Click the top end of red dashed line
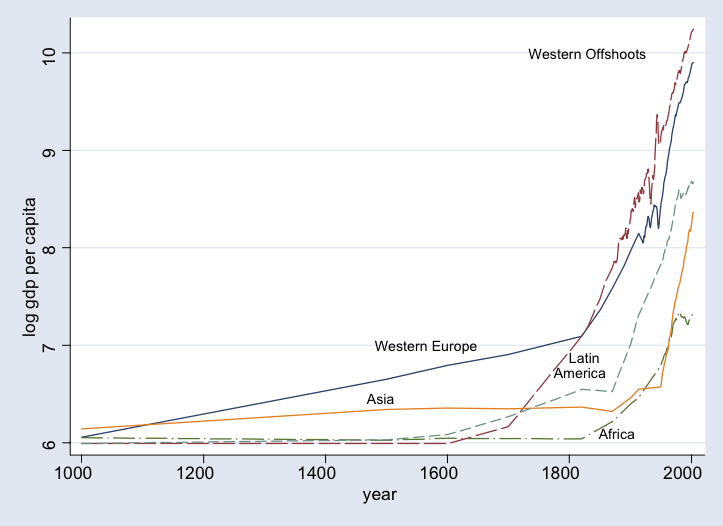The height and width of the screenshot is (526, 723). pos(693,30)
